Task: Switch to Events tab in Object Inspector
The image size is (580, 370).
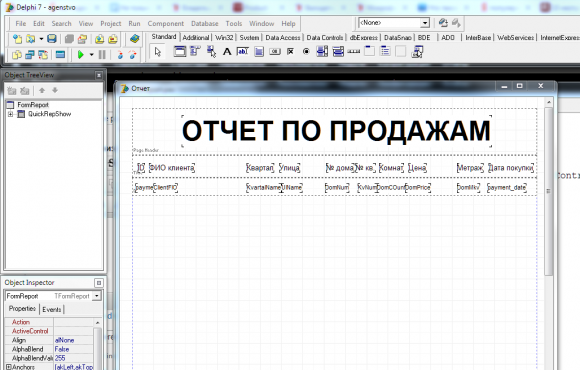Action: pyautogui.click(x=51, y=309)
